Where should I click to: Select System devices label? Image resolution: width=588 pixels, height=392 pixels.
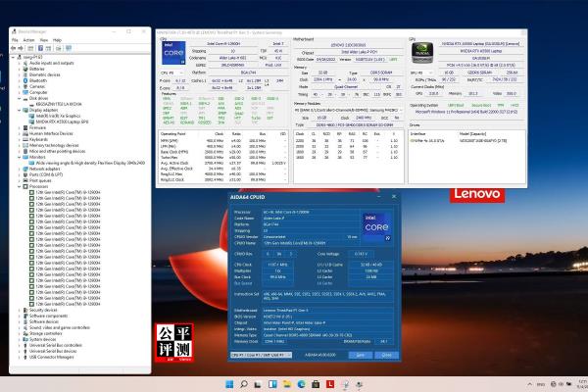pos(42,339)
